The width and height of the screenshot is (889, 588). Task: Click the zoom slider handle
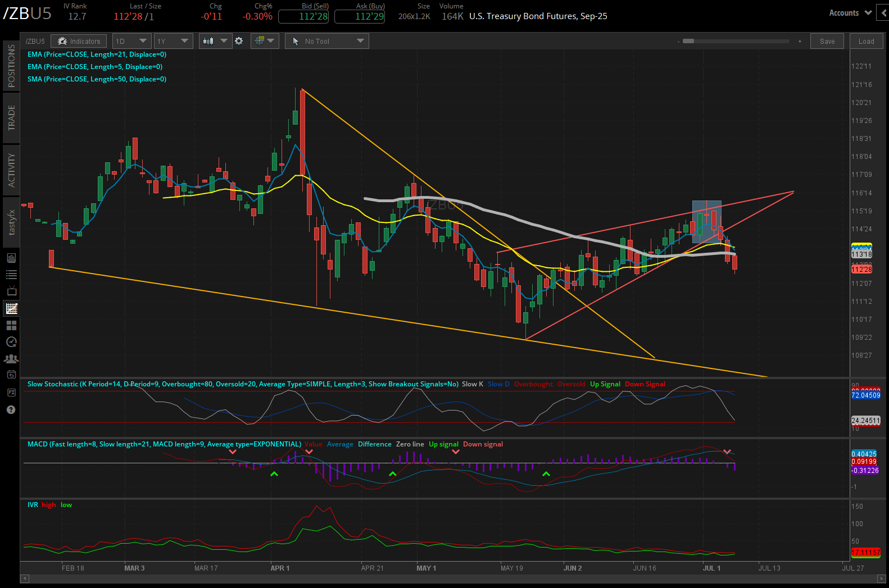click(688, 41)
